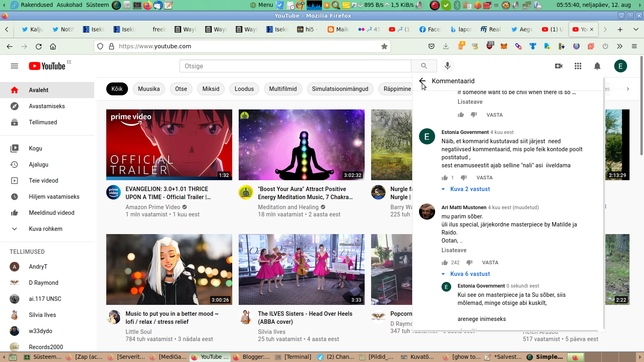Open the YouTube apps grid icon
Image resolution: width=644 pixels, height=362 pixels.
click(578, 66)
